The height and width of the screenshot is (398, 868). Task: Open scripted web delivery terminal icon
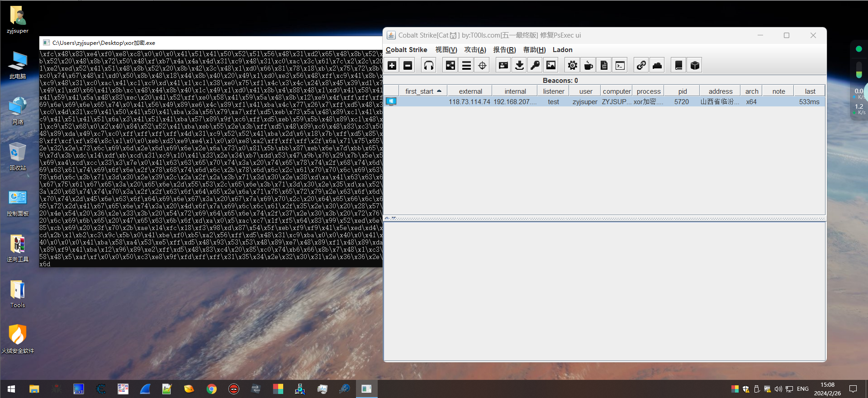[x=620, y=66]
